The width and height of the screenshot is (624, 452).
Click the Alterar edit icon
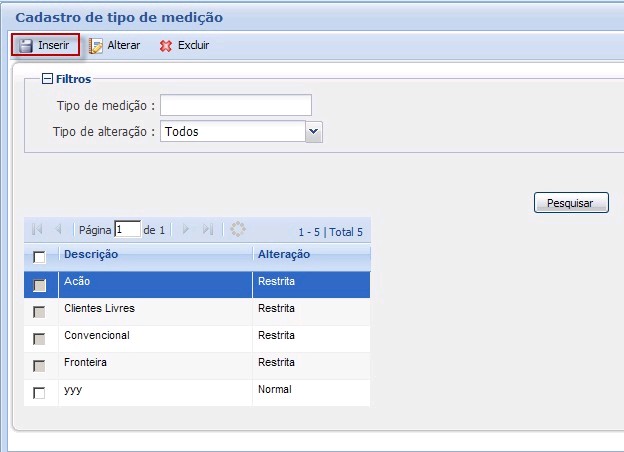point(97,46)
